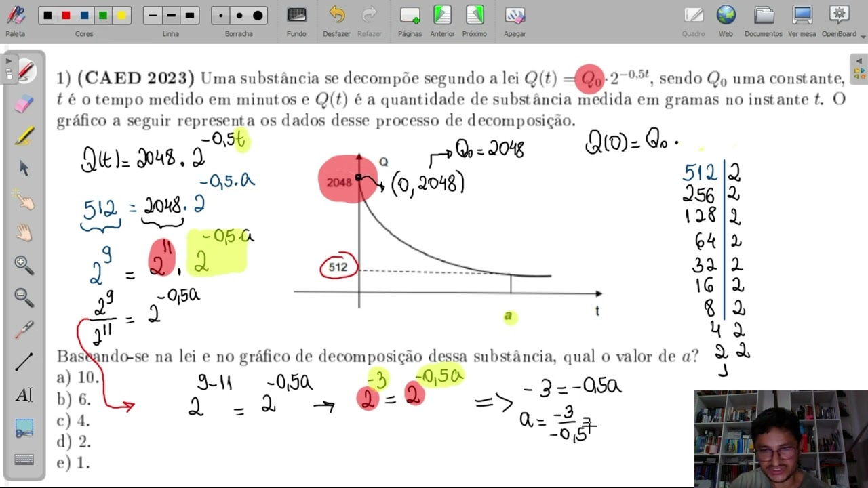Click the CAED 2023 heading text

coord(136,78)
